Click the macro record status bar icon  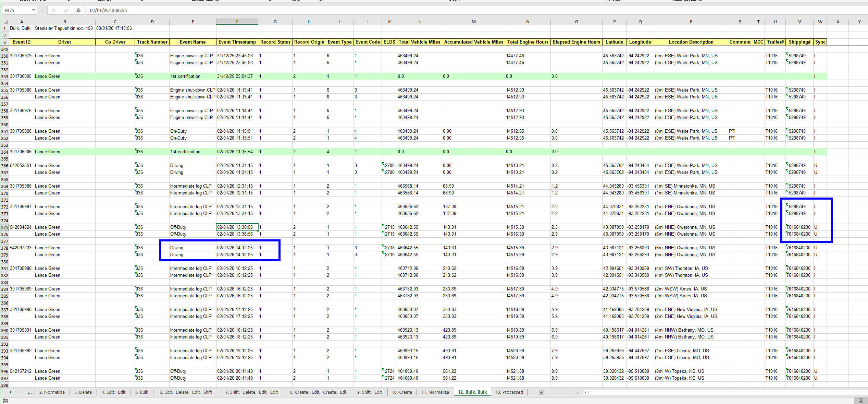click(5, 401)
